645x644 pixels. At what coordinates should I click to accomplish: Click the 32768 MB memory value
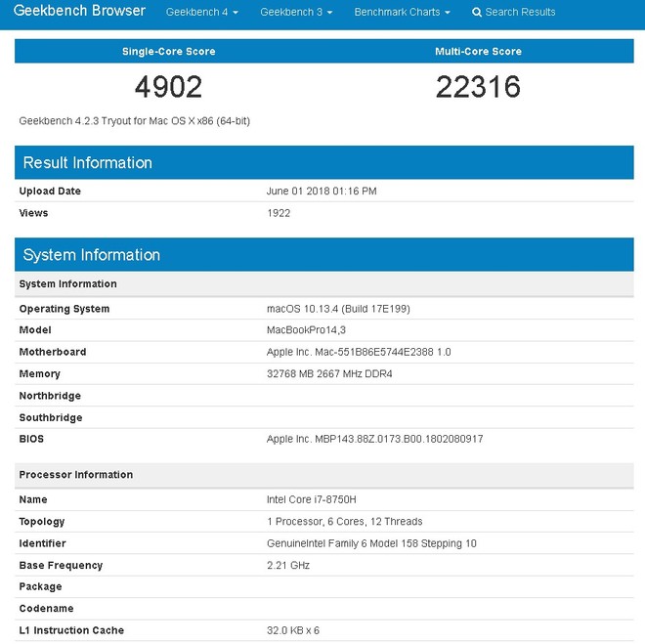(x=329, y=374)
